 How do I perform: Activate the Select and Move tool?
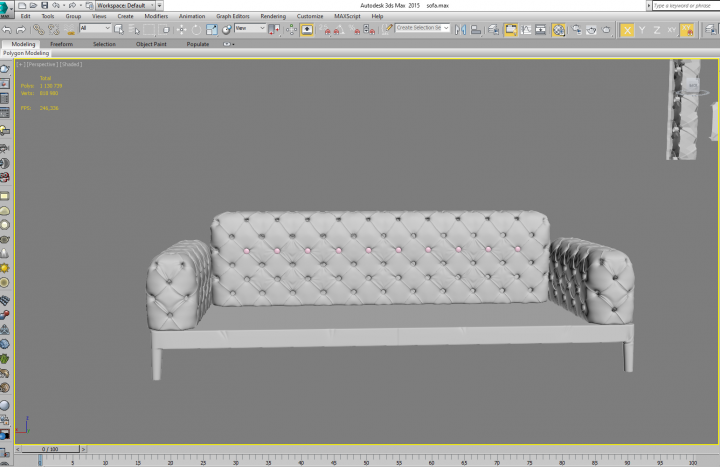(182, 30)
